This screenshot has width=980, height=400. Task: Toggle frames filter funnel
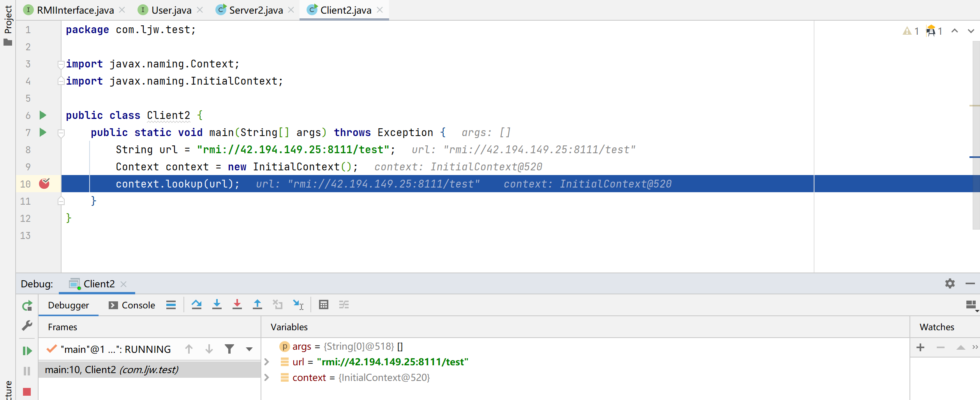[x=229, y=349]
